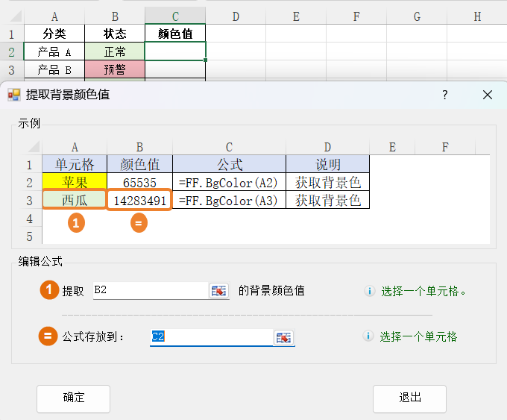Image resolution: width=507 pixels, height=420 pixels.
Task: Click the 提取 source cell input field
Action: coord(149,291)
